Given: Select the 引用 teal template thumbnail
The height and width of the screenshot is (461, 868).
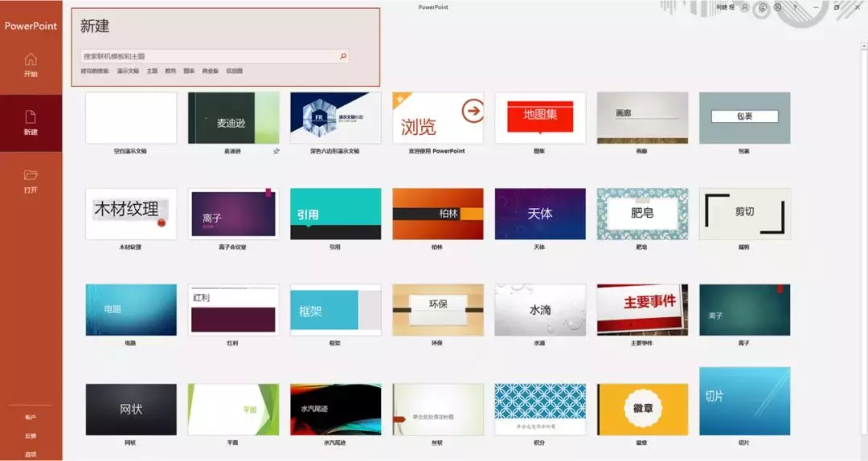Looking at the screenshot, I should [335, 214].
